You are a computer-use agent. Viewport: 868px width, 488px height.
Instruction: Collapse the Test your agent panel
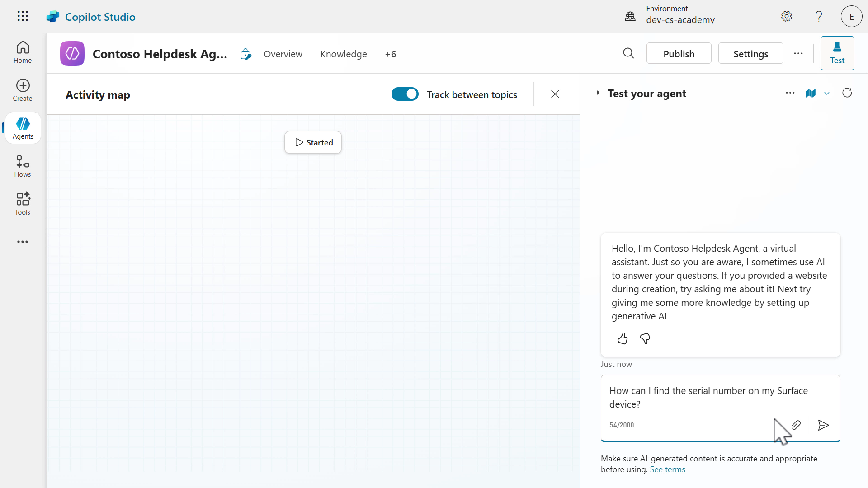point(598,93)
